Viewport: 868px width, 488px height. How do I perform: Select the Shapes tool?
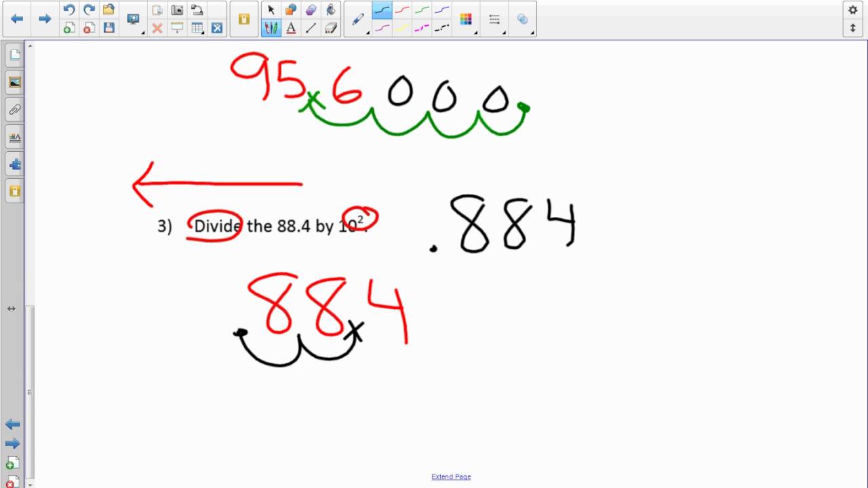coord(291,9)
